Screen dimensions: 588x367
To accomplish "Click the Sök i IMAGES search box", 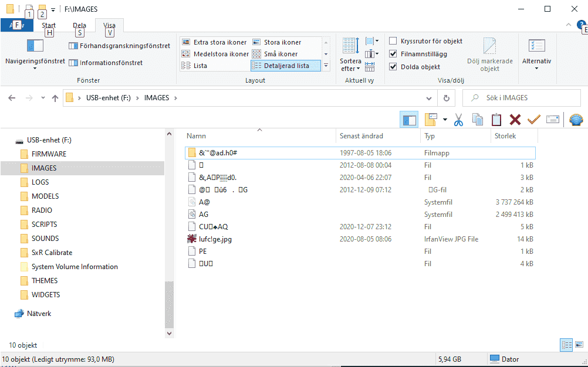I will pyautogui.click(x=522, y=98).
